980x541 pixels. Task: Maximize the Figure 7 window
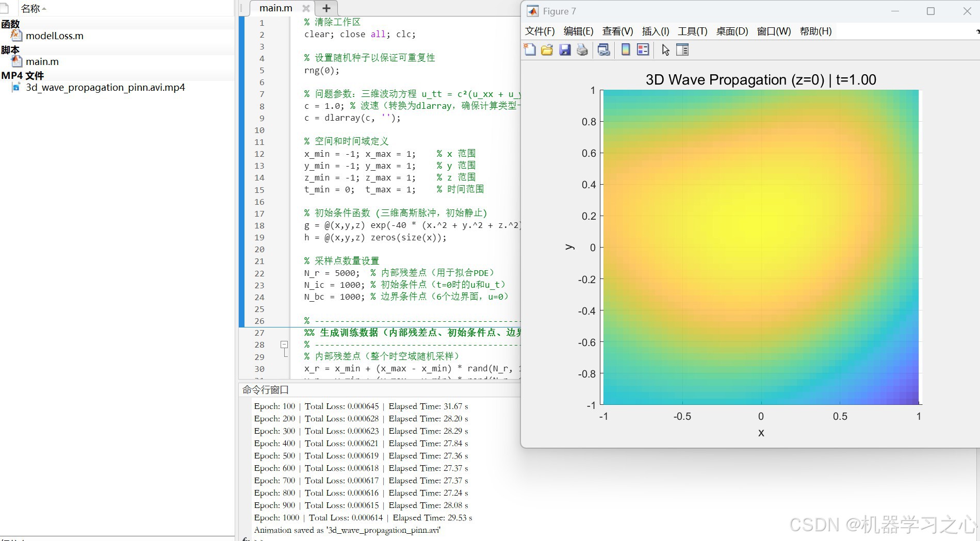[x=930, y=11]
